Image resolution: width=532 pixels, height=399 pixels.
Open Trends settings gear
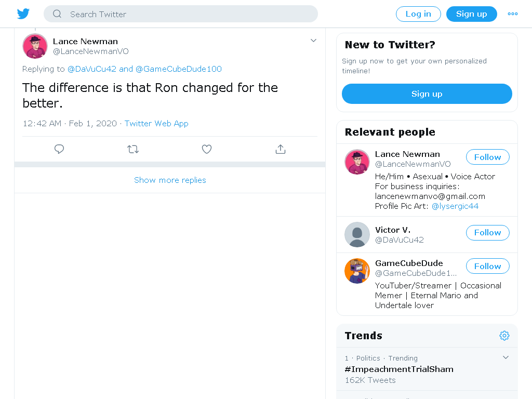coord(504,336)
